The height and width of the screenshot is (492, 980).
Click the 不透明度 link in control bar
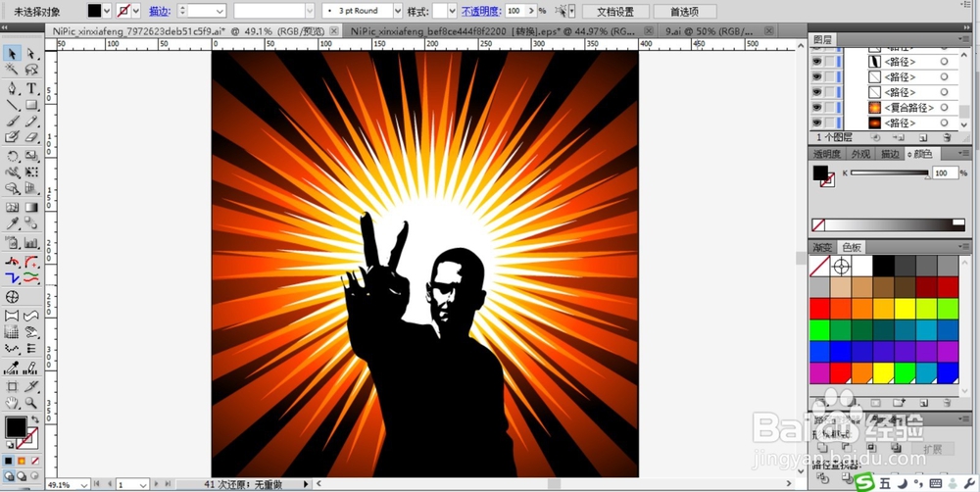coord(481,11)
